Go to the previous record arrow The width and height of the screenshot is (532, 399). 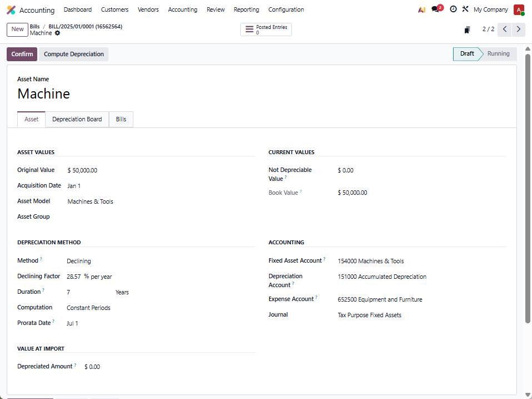(x=505, y=29)
